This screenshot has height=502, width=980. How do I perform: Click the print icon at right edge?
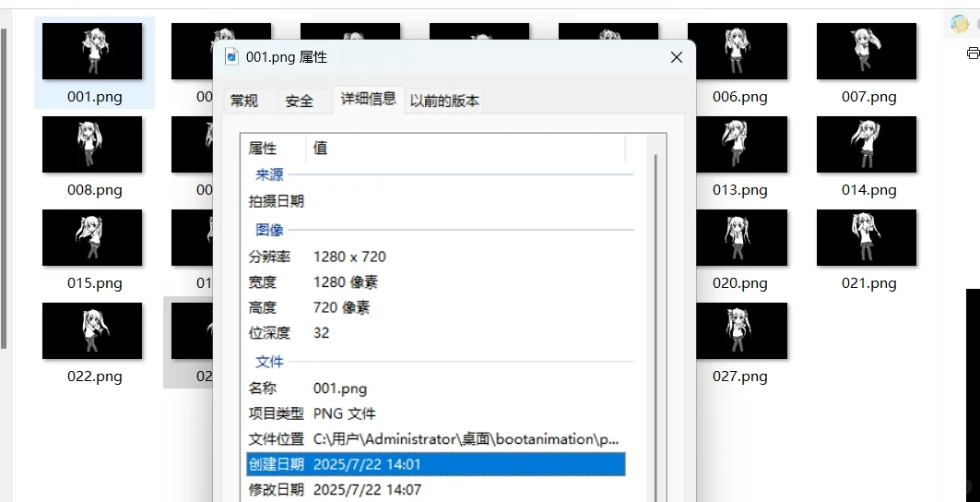(x=974, y=54)
